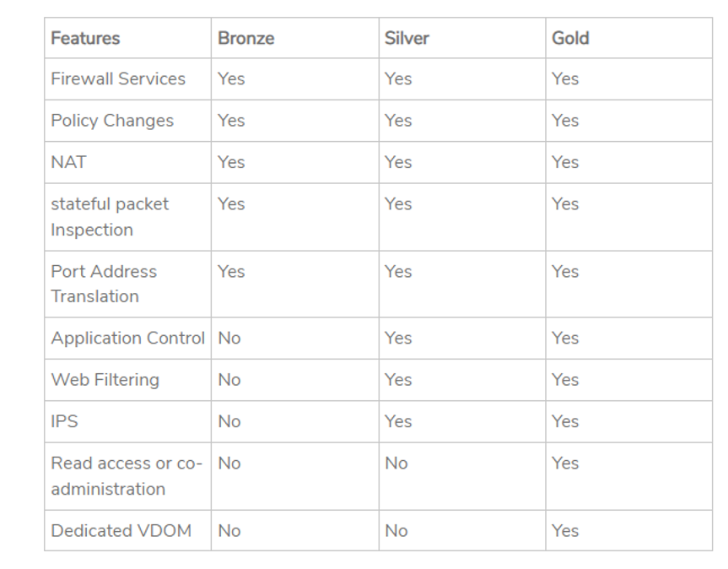Viewport: 728px width, 569px height.
Task: Click Bronze value for Application Control
Action: (229, 338)
